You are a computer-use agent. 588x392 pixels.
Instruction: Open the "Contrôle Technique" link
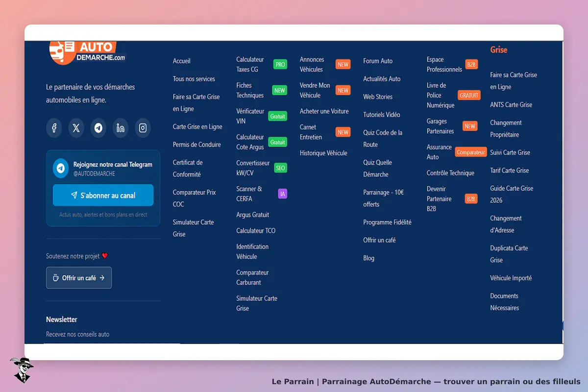click(450, 173)
